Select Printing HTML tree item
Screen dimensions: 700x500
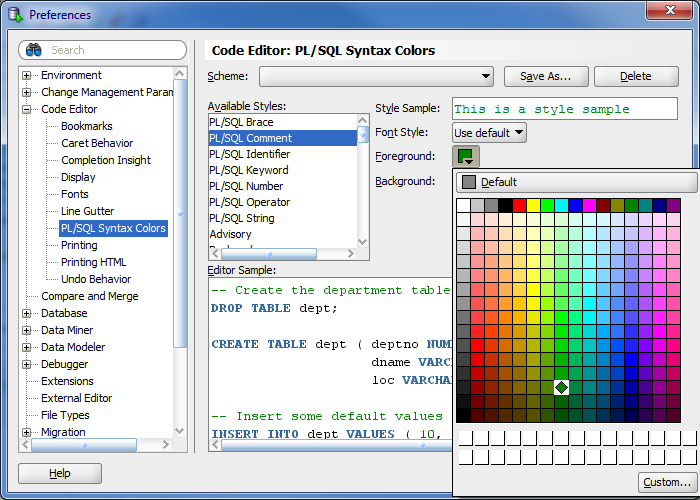pos(93,262)
